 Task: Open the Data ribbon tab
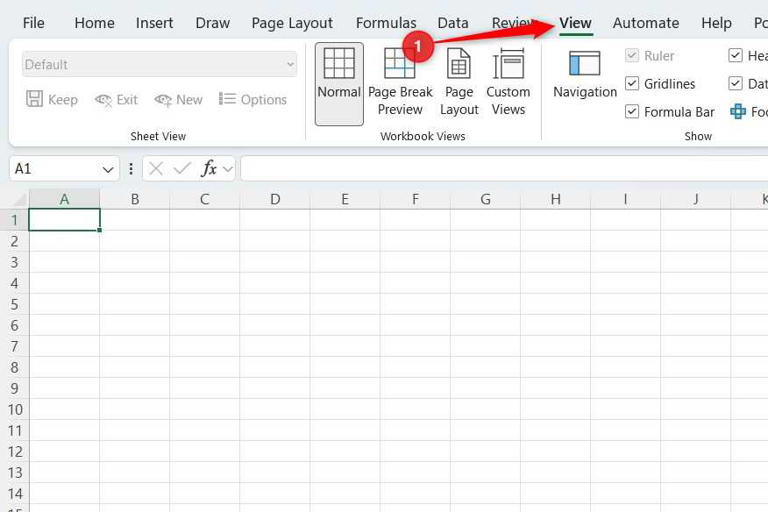click(453, 23)
